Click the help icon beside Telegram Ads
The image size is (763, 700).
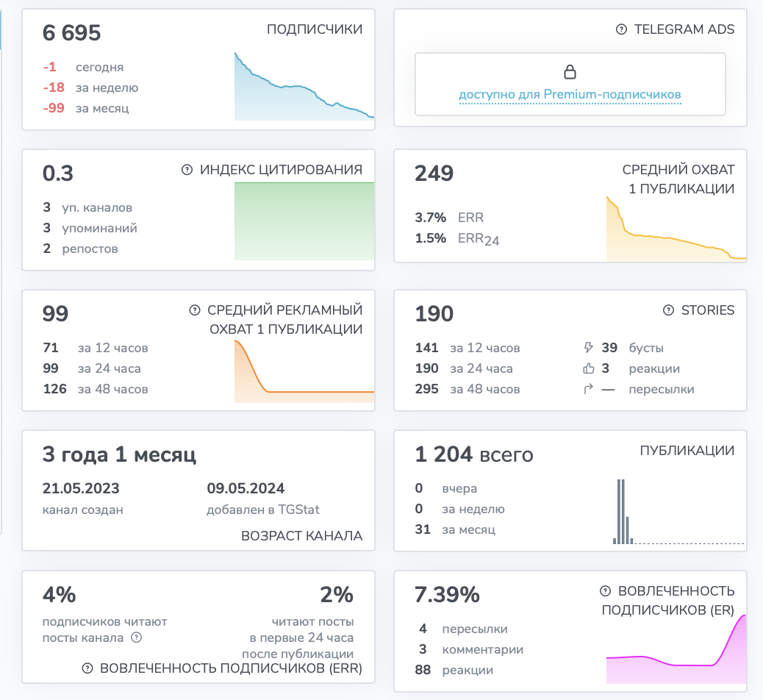coord(621,29)
